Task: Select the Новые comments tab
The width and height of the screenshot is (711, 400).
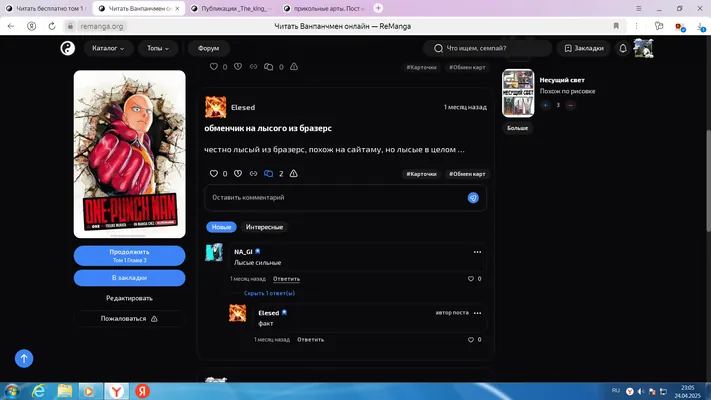Action: tap(221, 227)
